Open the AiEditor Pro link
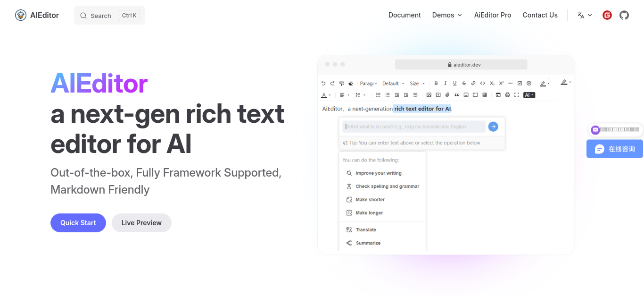 click(493, 15)
